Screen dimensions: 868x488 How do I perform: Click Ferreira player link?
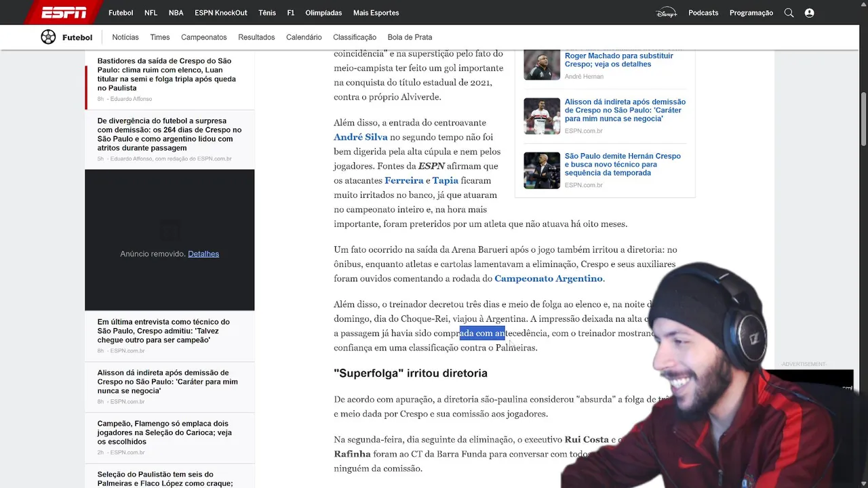(x=403, y=180)
